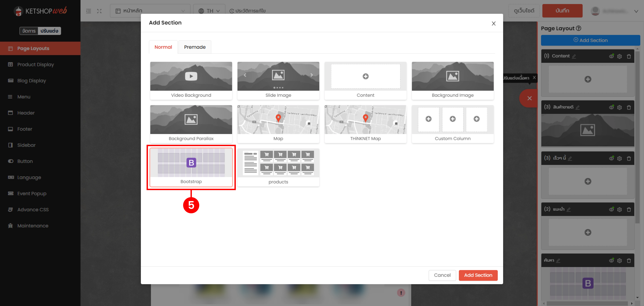Go to the Menu settings
644x306 pixels.
[x=40, y=97]
